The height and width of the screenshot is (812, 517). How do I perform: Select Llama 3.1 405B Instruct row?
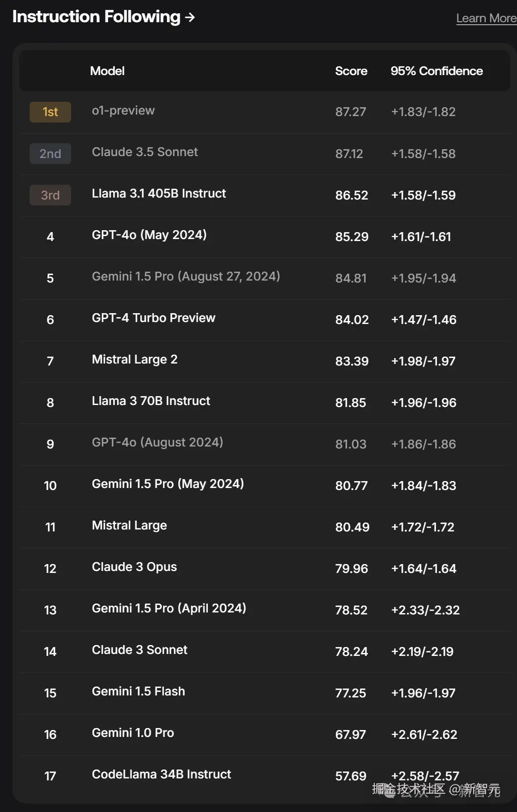pos(159,194)
